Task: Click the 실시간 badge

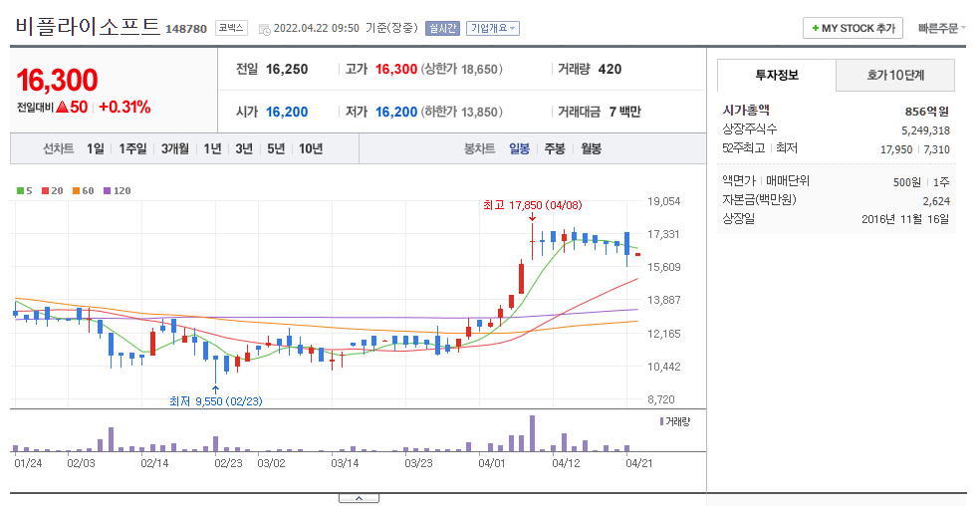Action: (442, 28)
